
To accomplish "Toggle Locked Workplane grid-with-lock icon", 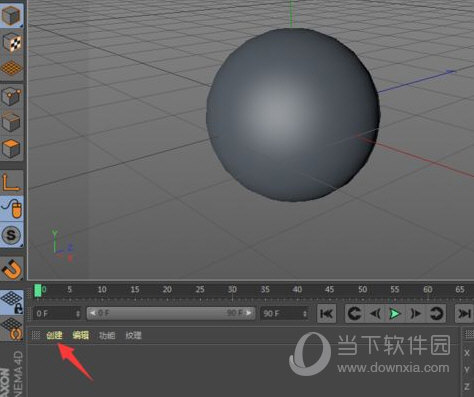I will click(12, 302).
